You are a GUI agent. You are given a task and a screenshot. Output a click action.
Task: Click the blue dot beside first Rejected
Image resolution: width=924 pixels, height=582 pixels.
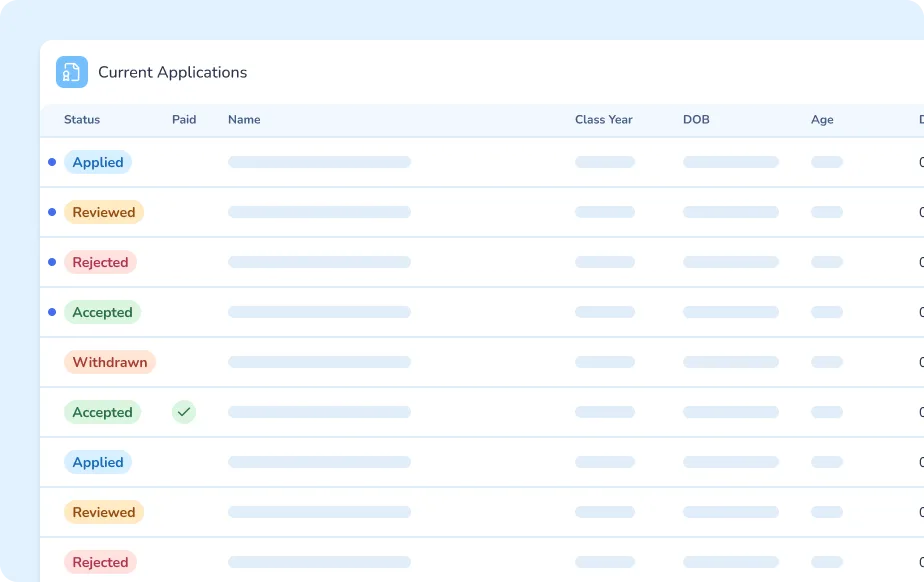(x=52, y=262)
